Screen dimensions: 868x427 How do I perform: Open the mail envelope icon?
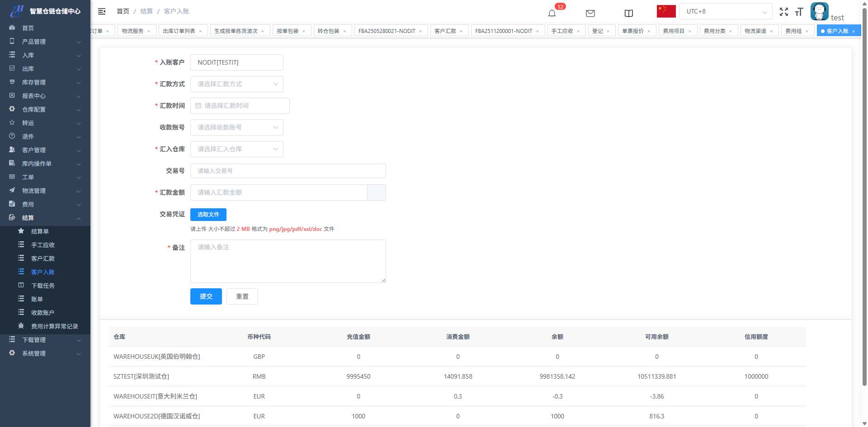point(590,13)
